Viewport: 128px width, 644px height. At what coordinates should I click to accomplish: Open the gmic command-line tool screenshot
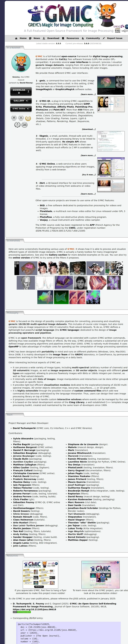point(111,85)
